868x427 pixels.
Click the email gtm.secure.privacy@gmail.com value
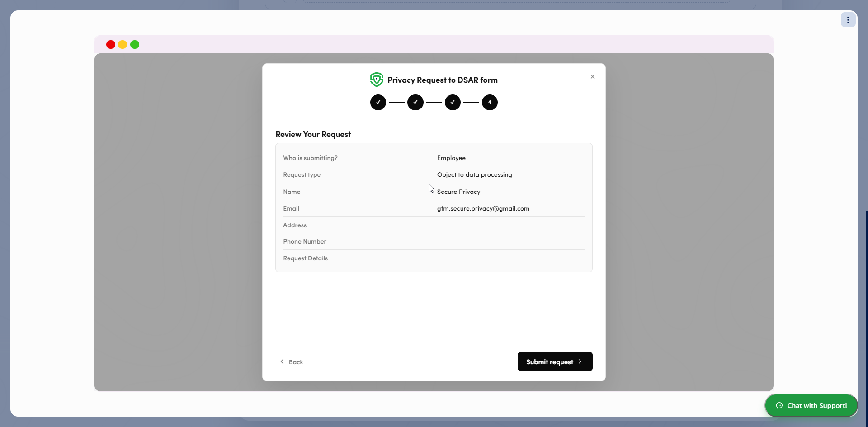tap(483, 208)
